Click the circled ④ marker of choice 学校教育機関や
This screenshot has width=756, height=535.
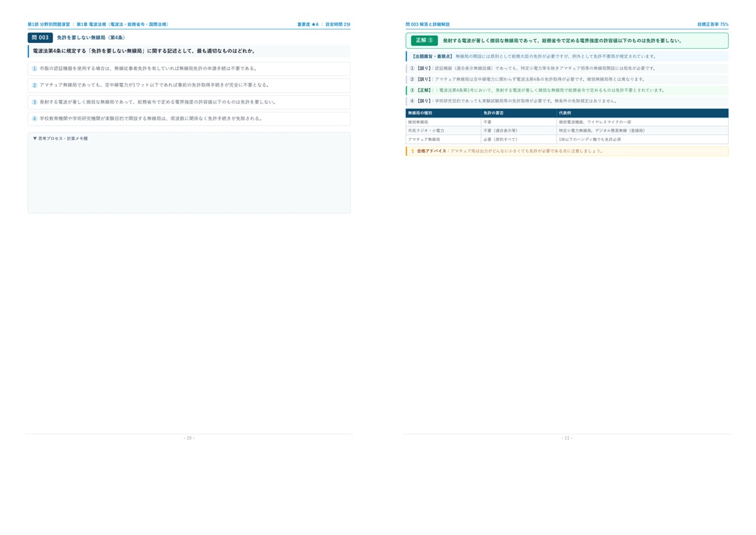point(34,119)
